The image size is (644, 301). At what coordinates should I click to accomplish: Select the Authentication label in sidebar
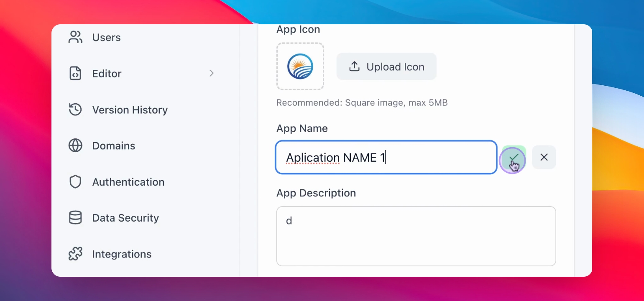tap(128, 182)
